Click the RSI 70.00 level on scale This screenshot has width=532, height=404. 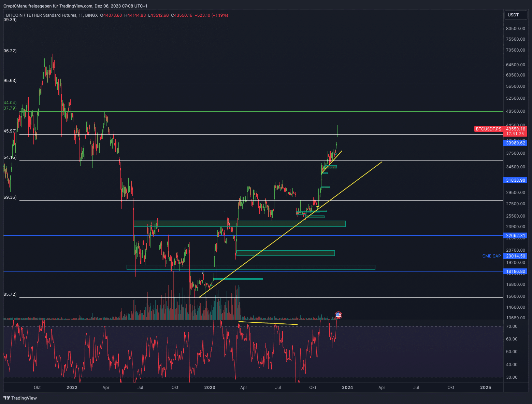click(512, 326)
